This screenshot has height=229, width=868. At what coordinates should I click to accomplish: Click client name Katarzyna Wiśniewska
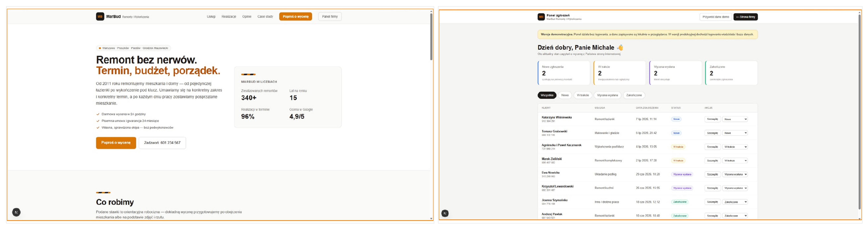557,118
